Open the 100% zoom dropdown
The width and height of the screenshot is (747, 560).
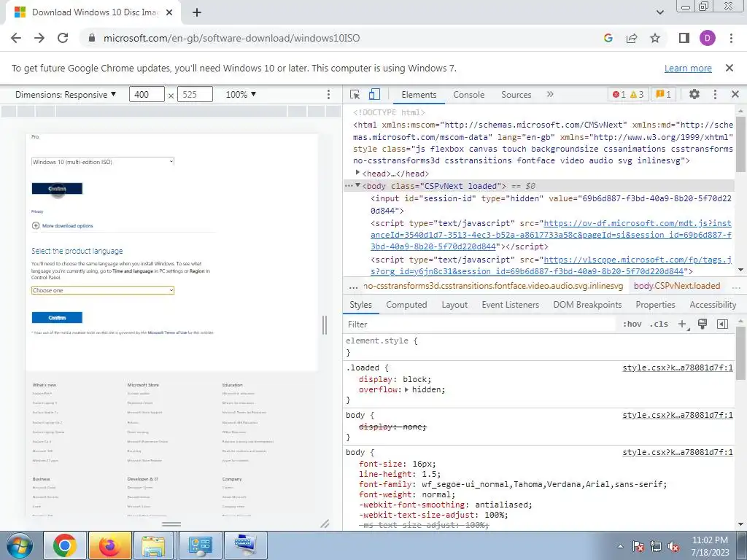(241, 94)
